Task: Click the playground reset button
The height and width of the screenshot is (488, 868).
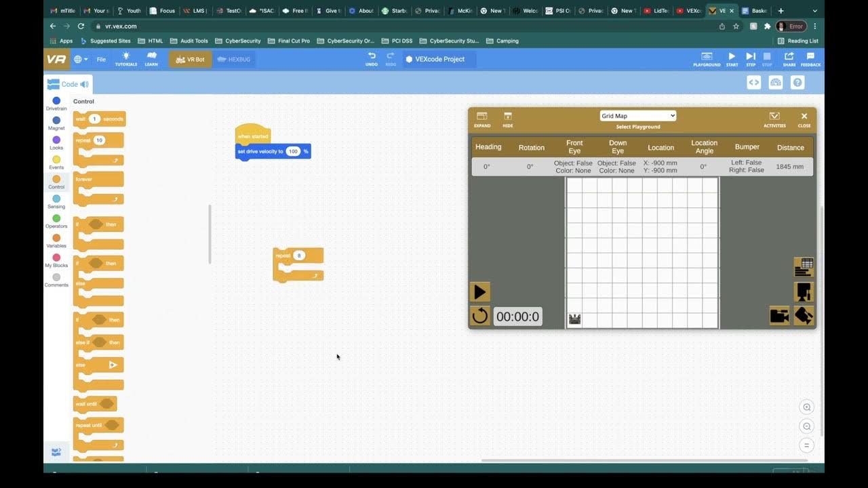Action: pyautogui.click(x=479, y=316)
